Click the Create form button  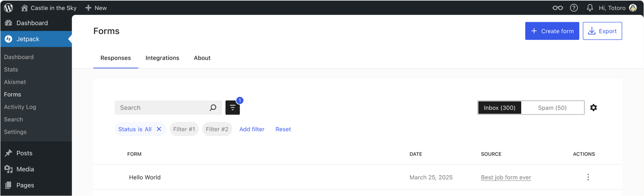(x=552, y=31)
